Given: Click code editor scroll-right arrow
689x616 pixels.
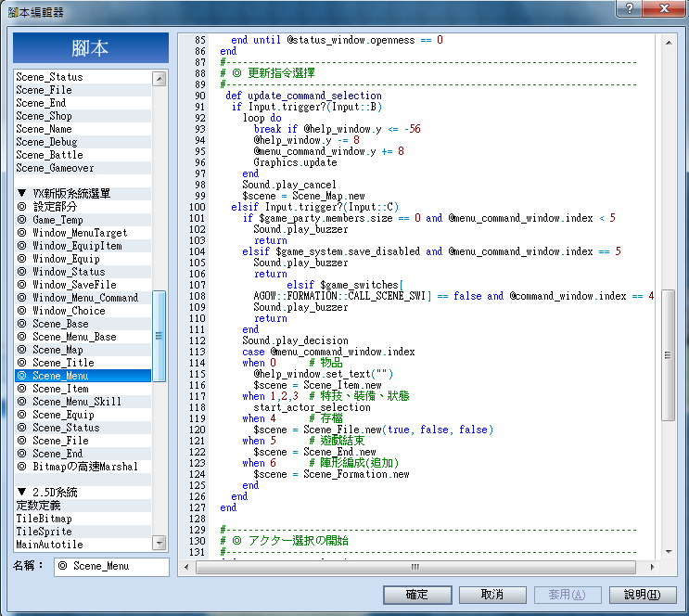Looking at the screenshot, I should click(x=652, y=567).
